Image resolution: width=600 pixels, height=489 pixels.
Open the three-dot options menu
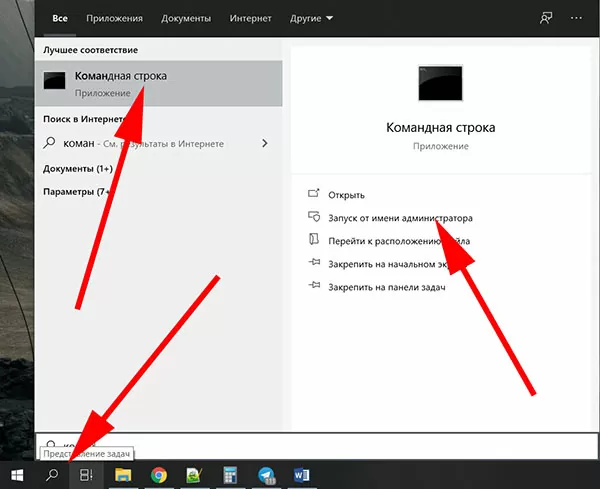[576, 18]
